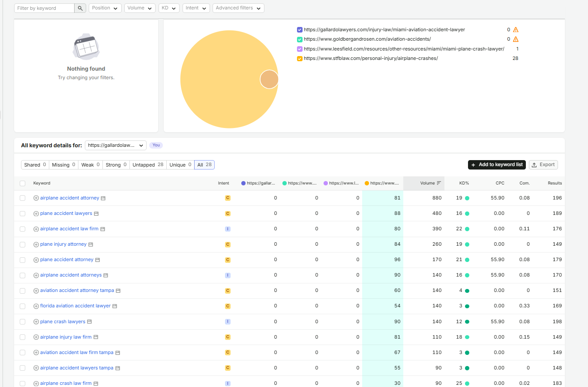Open the Volume filter dropdown

click(140, 8)
